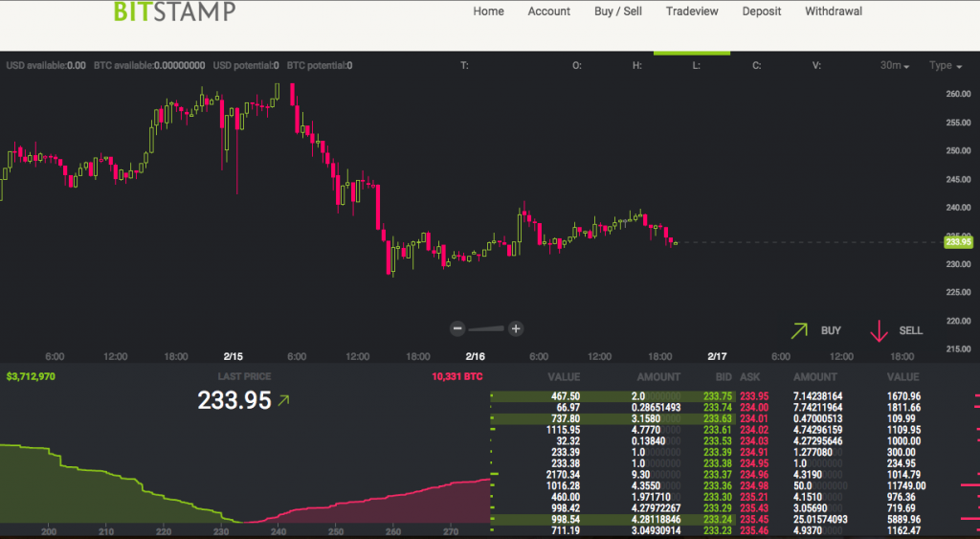Image resolution: width=980 pixels, height=539 pixels.
Task: Select the Tradeview tab
Action: (692, 11)
